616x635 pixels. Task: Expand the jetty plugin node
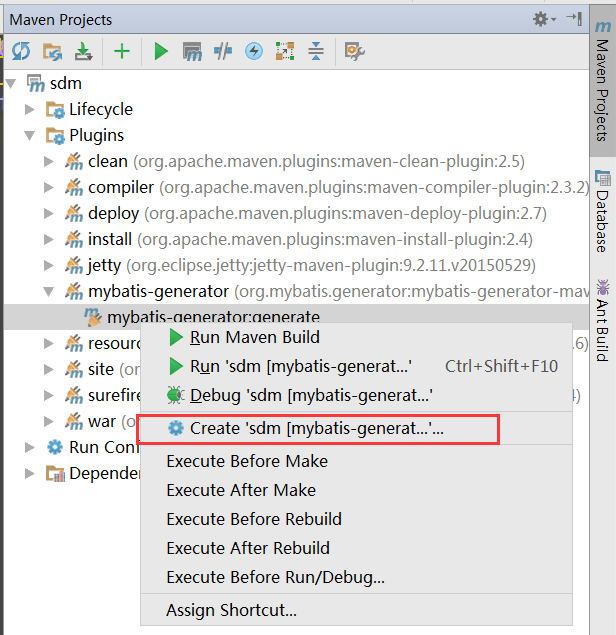pyautogui.click(x=49, y=265)
